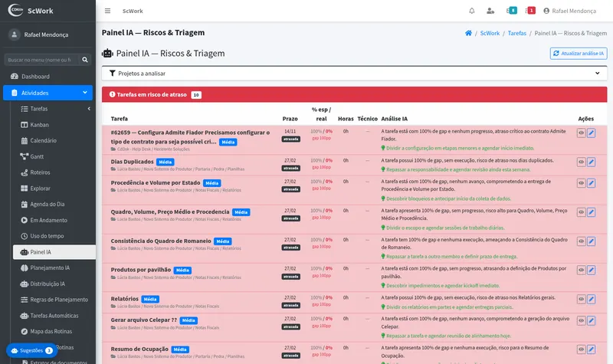The image size is (613, 364).
Task: Click ScWork title in top navbar
Action: pos(133,11)
